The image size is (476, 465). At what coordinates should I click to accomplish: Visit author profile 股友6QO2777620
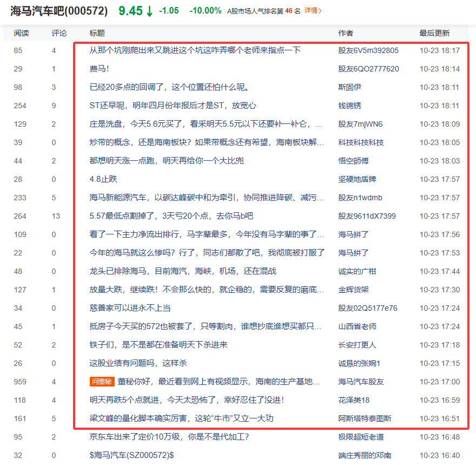(368, 69)
